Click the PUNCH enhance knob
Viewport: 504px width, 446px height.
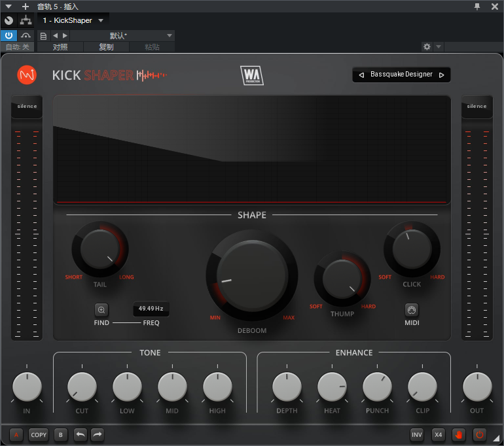tap(377, 387)
